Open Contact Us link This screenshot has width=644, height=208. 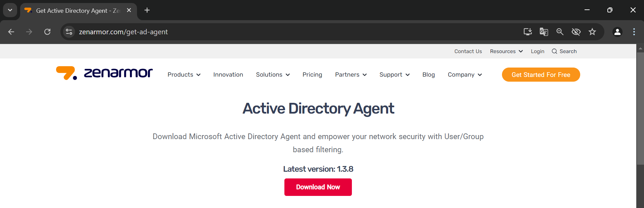click(x=468, y=51)
